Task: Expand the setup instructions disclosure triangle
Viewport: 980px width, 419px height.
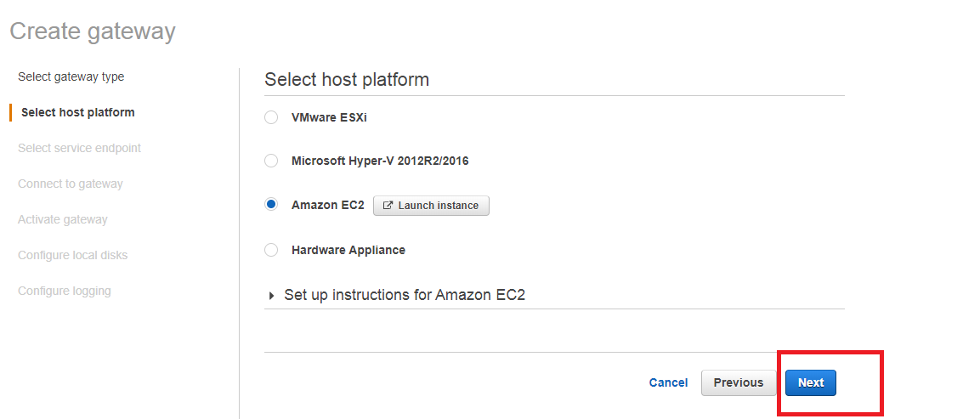Action: tap(272, 296)
